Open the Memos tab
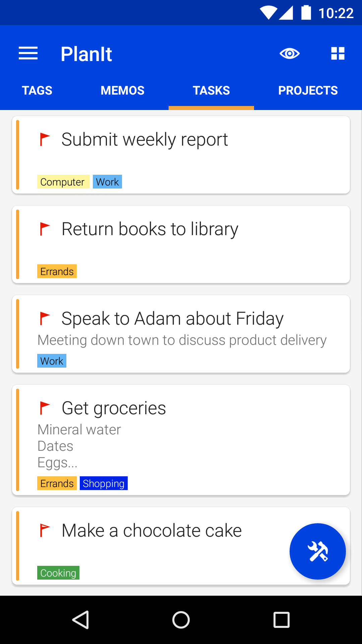This screenshot has width=362, height=644. point(122,91)
